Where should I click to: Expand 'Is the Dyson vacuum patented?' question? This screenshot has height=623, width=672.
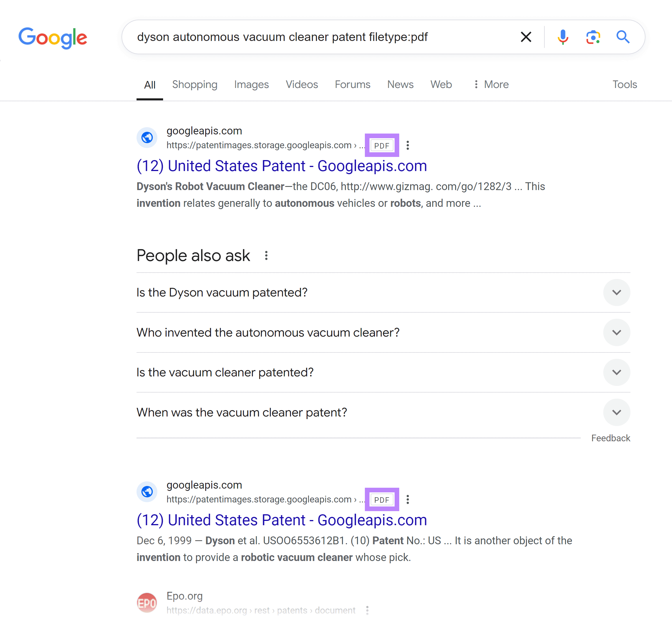click(617, 292)
